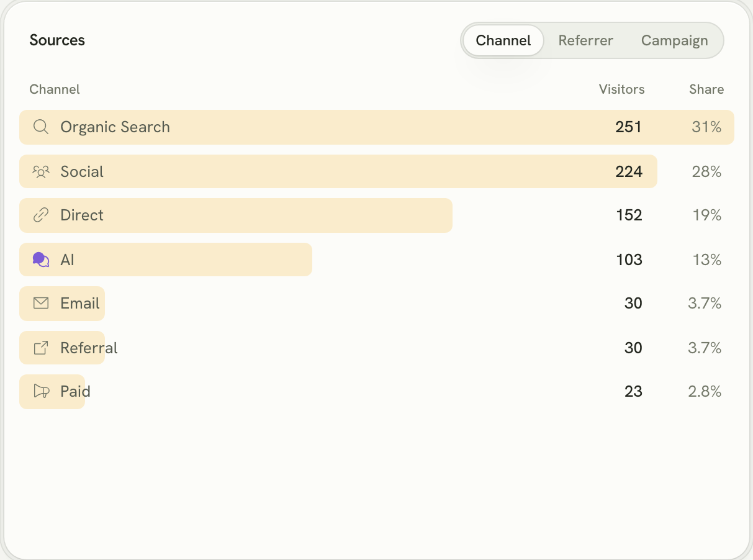Open the Social channel row
The image size is (753, 560).
(377, 171)
